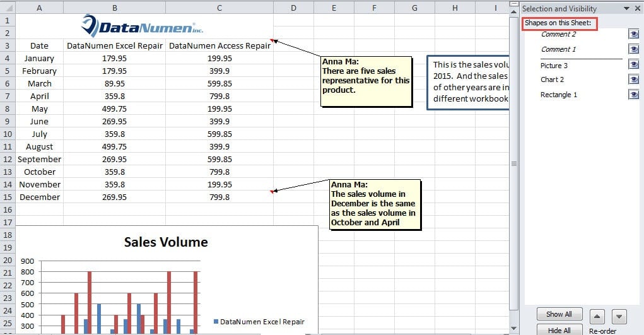The height and width of the screenshot is (335, 644).
Task: Select column A header
Action: pyautogui.click(x=40, y=8)
